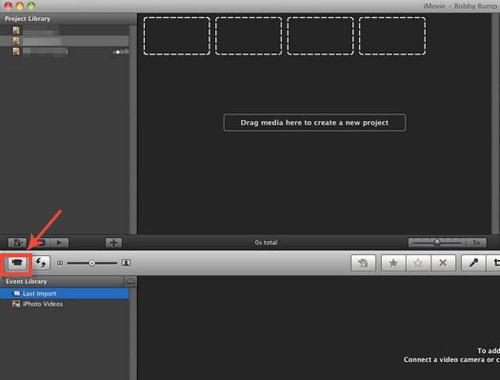Click the iMovie window title text

pos(460,6)
